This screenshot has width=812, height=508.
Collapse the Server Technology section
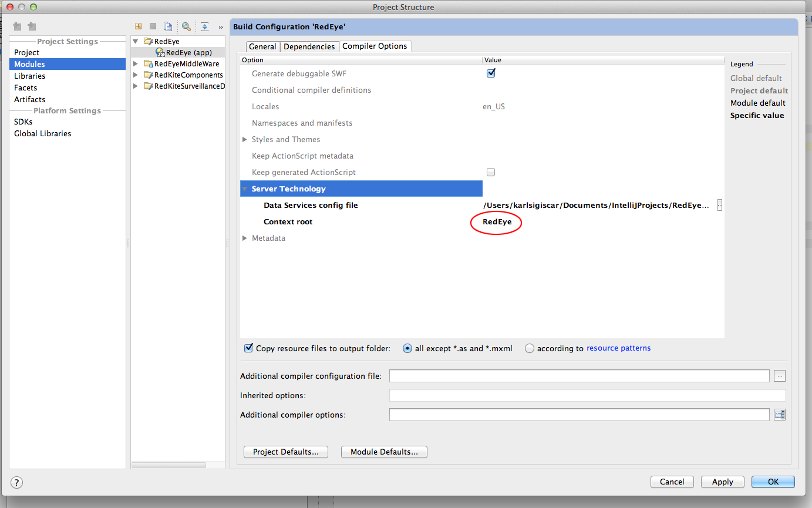[x=245, y=188]
